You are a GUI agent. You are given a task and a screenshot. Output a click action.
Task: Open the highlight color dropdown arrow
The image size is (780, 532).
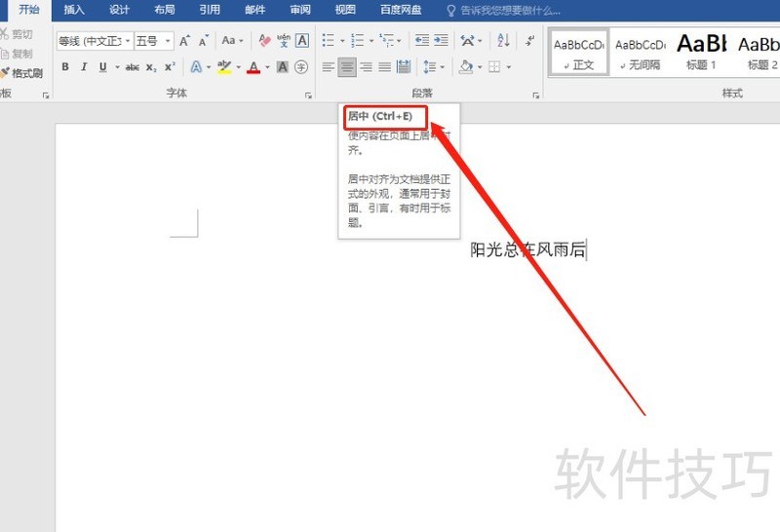click(239, 66)
